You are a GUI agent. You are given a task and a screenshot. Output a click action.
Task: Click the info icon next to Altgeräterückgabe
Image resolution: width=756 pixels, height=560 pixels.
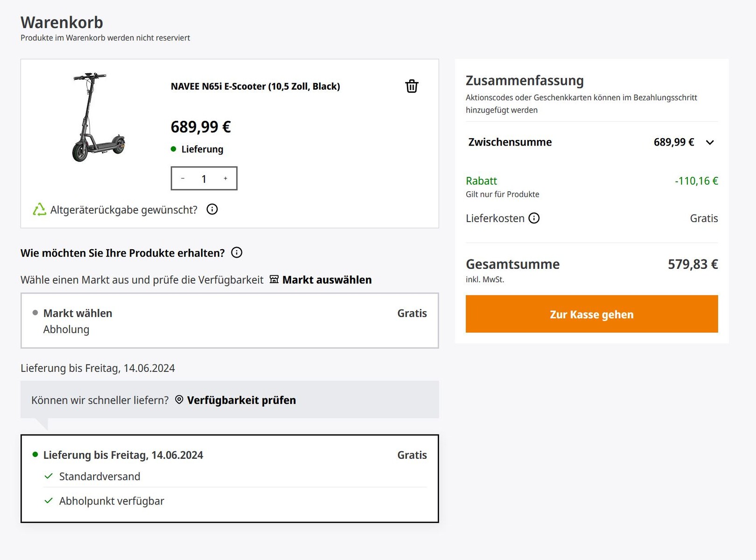212,209
